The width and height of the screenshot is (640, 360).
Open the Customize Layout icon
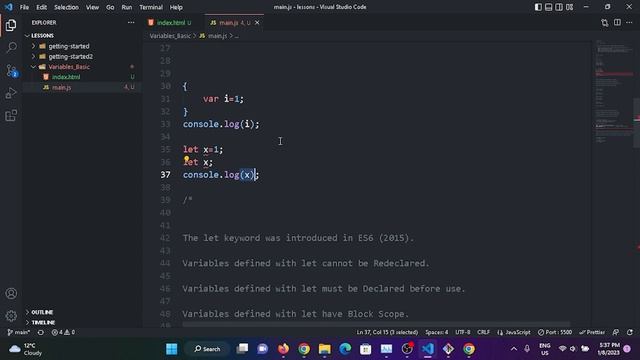pos(569,7)
